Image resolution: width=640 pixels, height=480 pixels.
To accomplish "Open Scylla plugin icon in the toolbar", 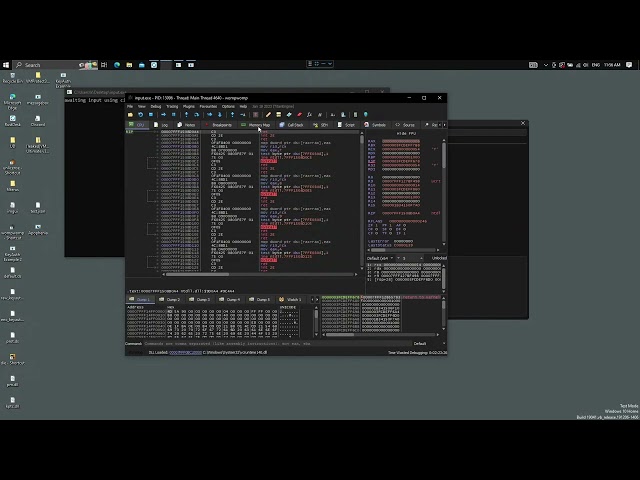I will pos(256,115).
